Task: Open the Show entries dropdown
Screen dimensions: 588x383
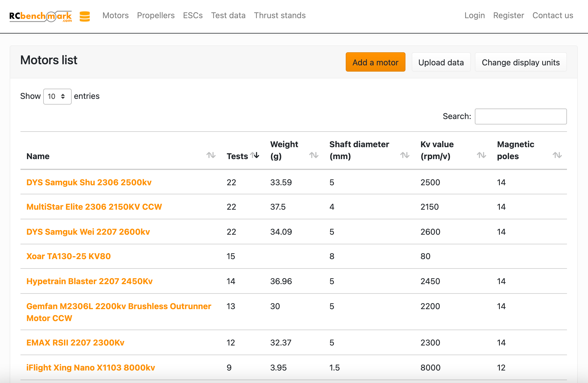Action: click(x=57, y=96)
